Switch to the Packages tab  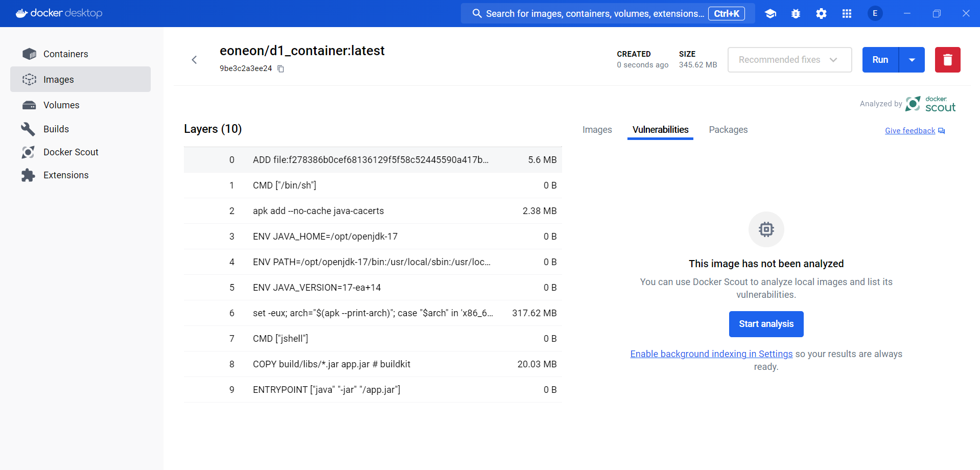[x=728, y=130]
